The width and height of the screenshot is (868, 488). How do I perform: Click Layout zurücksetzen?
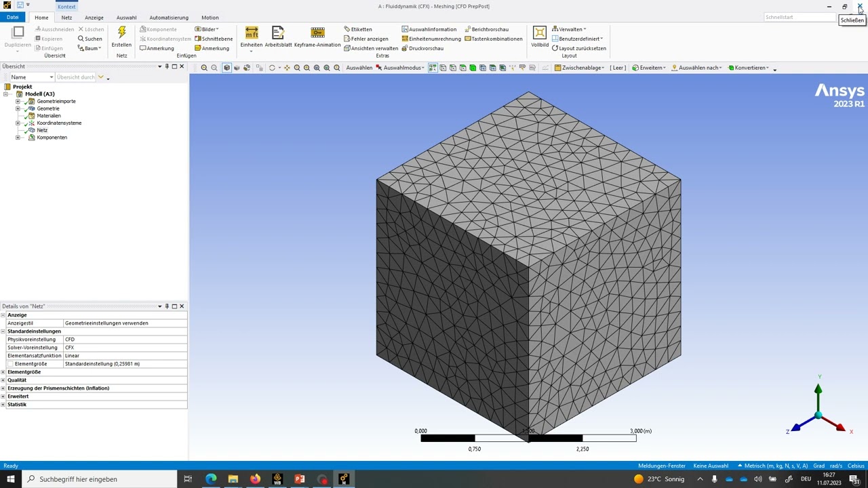[579, 48]
